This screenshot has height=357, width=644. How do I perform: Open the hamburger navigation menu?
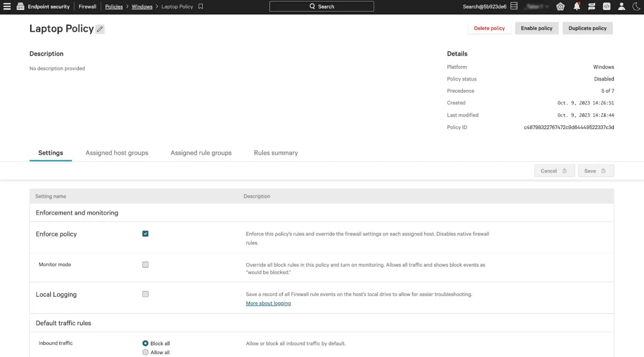click(7, 6)
